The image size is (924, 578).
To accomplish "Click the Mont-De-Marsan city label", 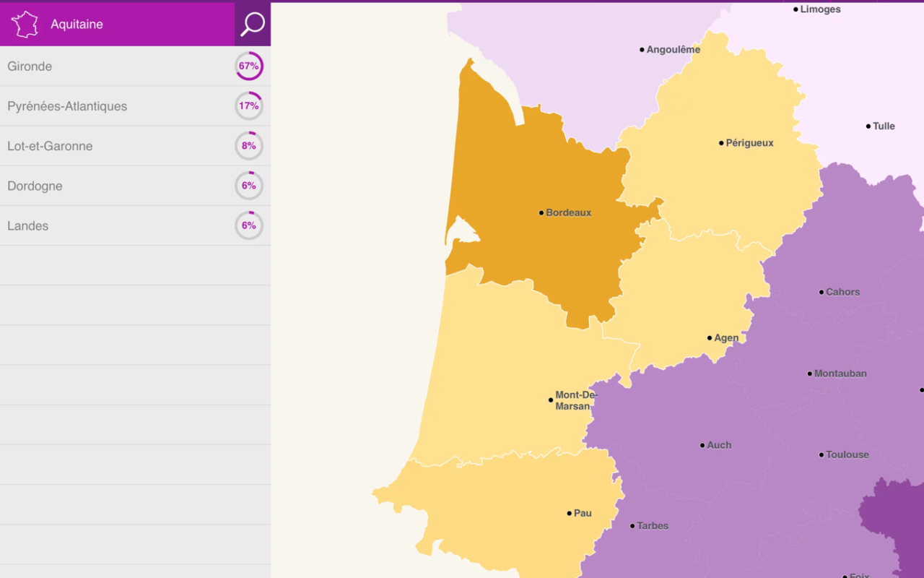I will pos(576,400).
